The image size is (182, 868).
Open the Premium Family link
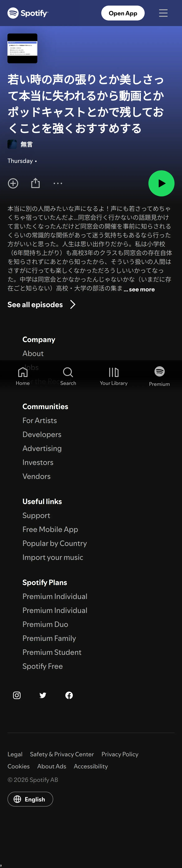click(49, 638)
